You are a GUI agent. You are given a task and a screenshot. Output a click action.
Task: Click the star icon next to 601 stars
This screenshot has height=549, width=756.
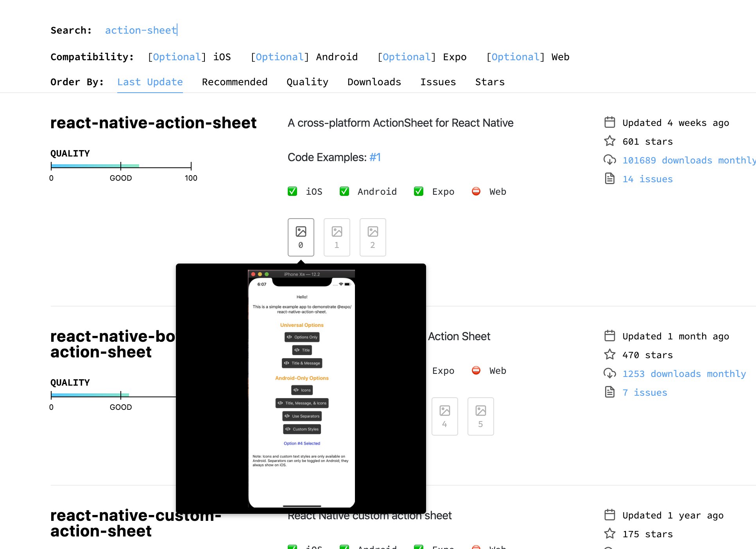point(610,141)
